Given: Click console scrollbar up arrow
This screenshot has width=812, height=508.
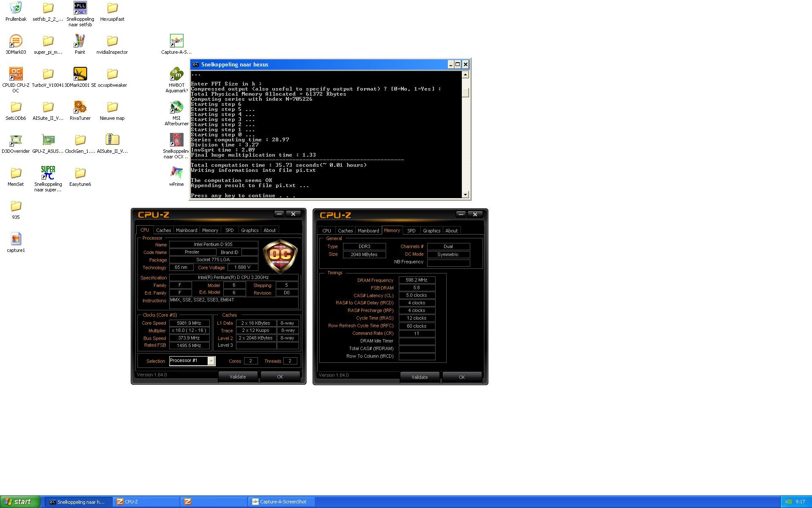Looking at the screenshot, I should [465, 75].
